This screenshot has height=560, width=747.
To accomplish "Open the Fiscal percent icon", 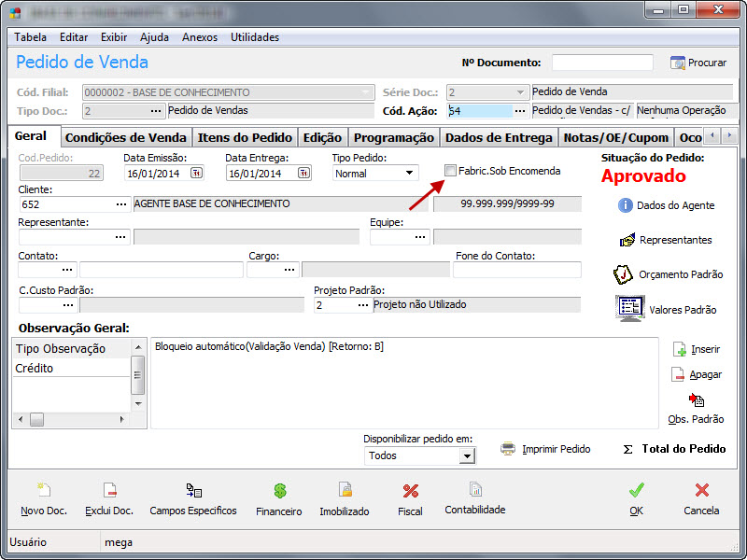I will [x=410, y=491].
